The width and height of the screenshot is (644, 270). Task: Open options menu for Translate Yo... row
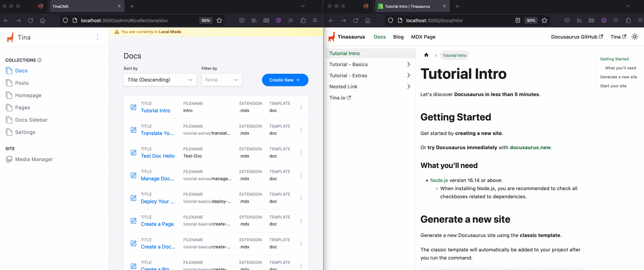[x=301, y=130]
